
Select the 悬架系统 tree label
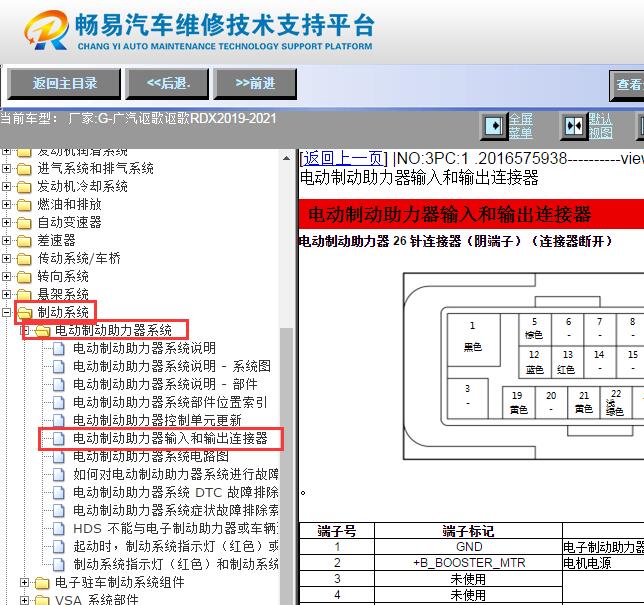point(63,294)
